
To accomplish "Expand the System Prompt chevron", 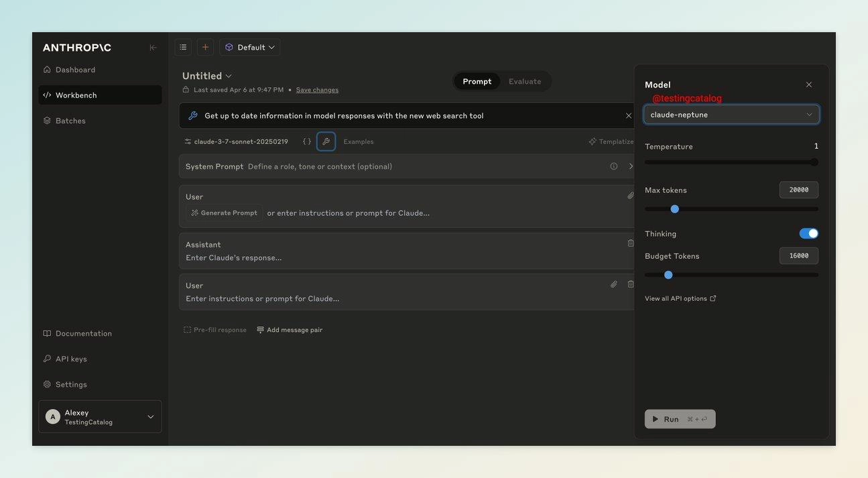I will (631, 166).
